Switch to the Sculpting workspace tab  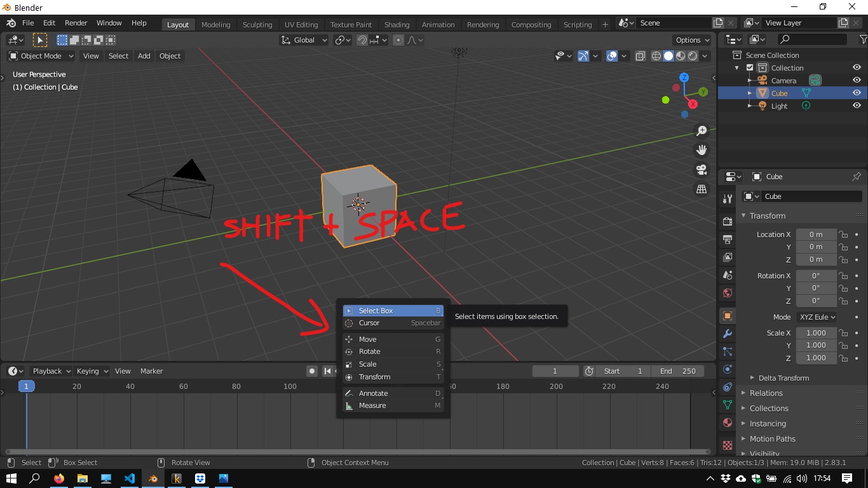(257, 25)
